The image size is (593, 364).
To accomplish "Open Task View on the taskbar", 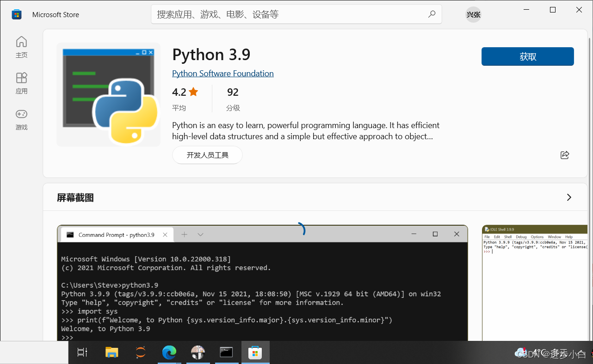I will [x=82, y=352].
